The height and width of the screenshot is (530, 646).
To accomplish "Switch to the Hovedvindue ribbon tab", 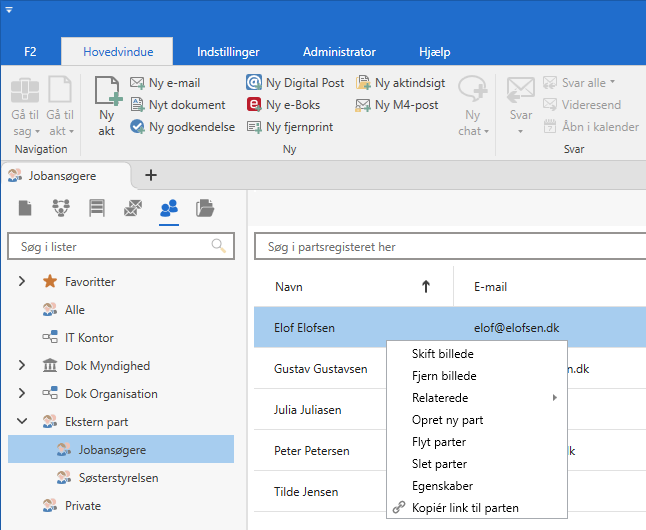I will (x=118, y=52).
